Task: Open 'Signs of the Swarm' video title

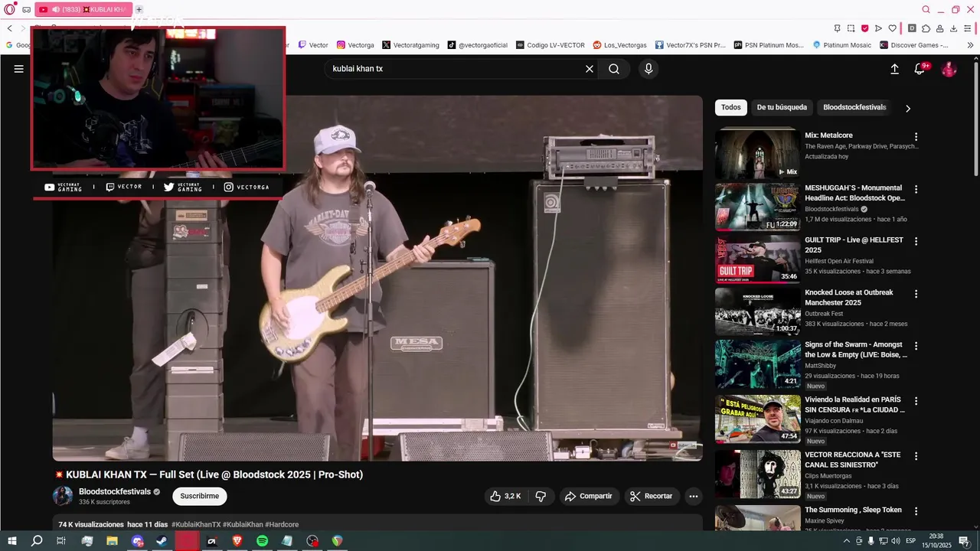Action: [855, 350]
